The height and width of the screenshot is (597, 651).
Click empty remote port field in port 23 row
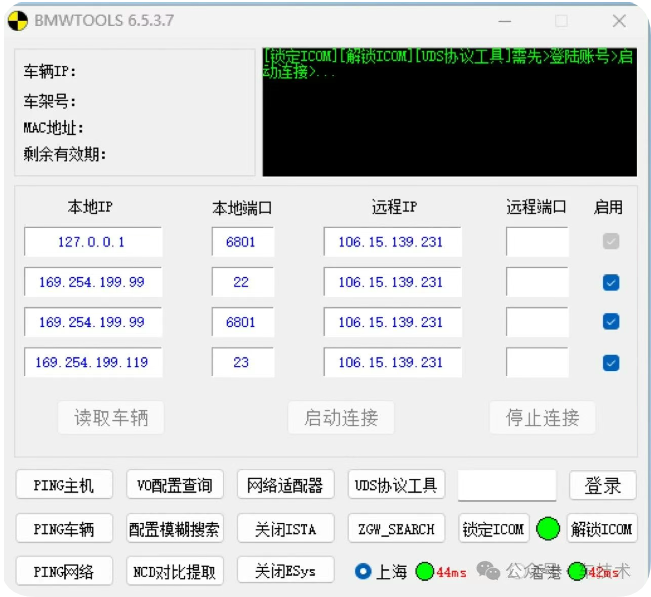(537, 362)
